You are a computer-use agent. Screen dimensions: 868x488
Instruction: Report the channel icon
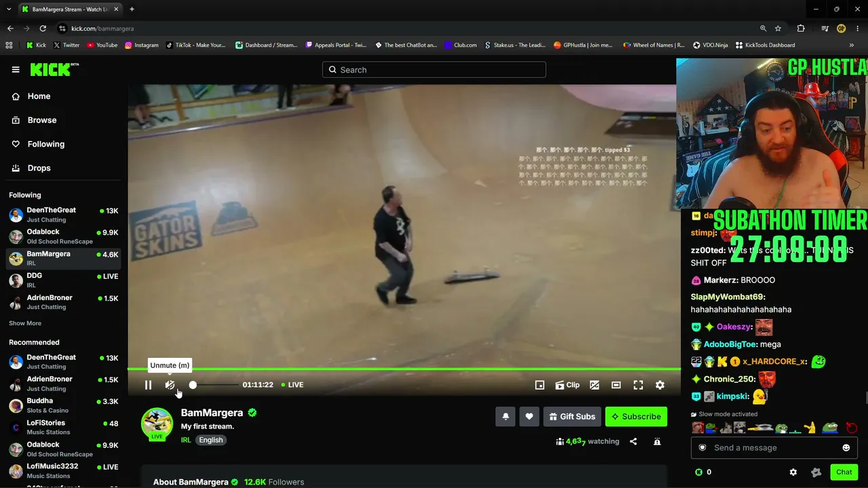(x=657, y=442)
